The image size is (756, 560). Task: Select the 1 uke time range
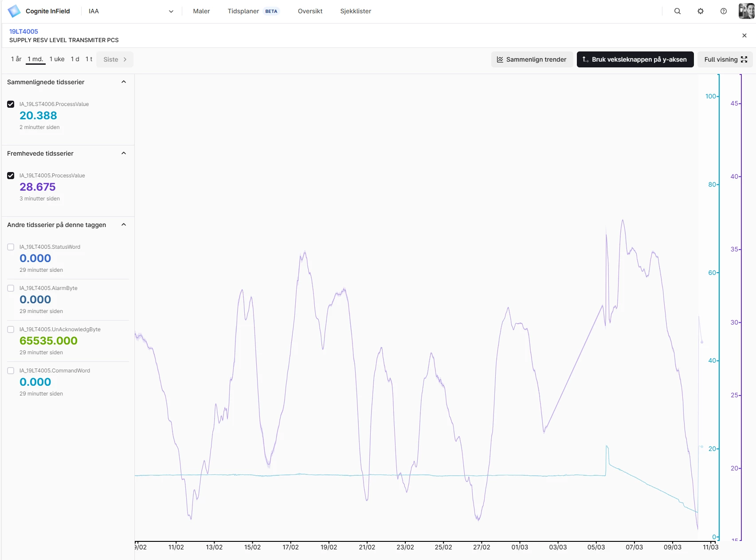pyautogui.click(x=57, y=59)
